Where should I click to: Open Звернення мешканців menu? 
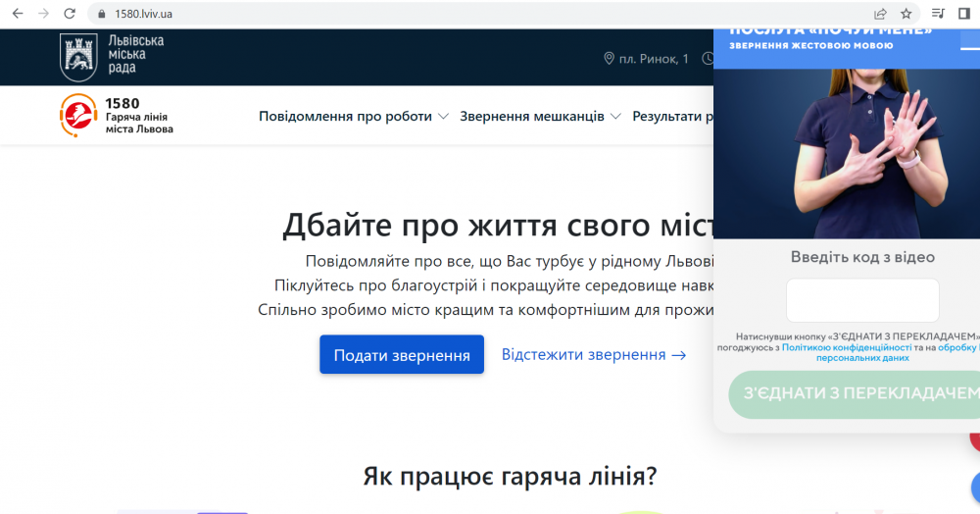tap(532, 117)
